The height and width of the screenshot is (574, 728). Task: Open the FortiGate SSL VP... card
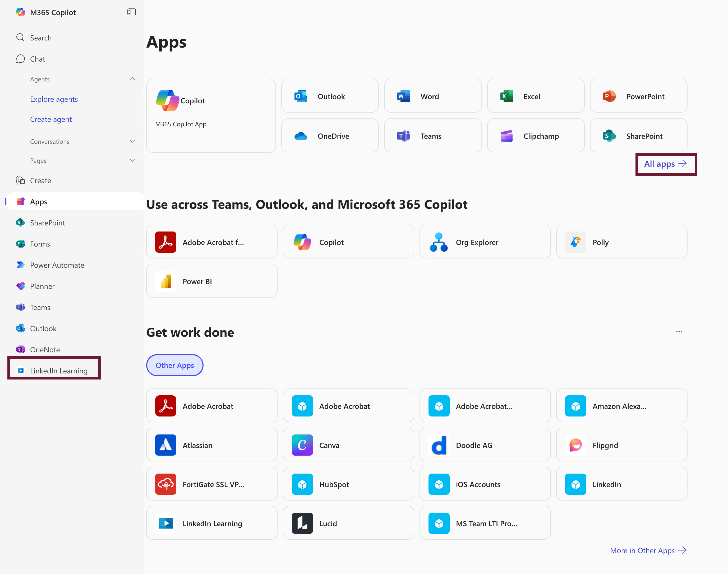(212, 484)
